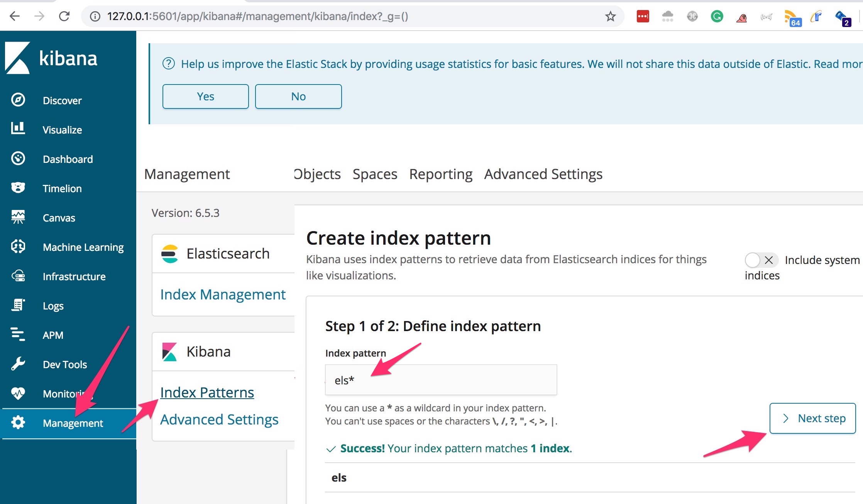Decline usage statistics with No button
The width and height of the screenshot is (863, 504).
(298, 96)
